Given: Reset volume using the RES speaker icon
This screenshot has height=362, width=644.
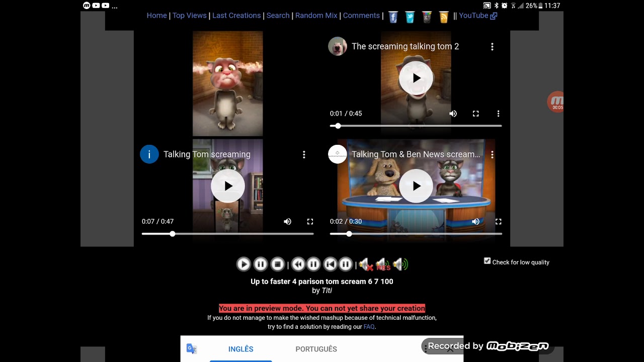Looking at the screenshot, I should (383, 264).
